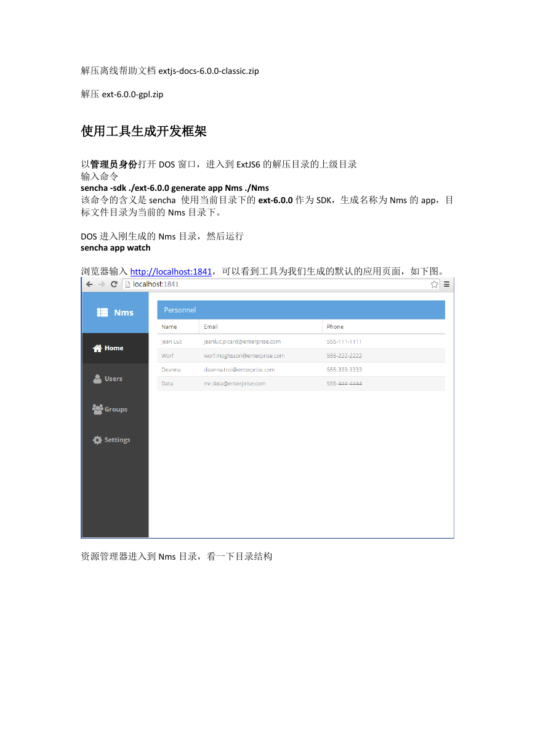Image resolution: width=535 pixels, height=756 pixels.
Task: Click phone cell 555-444-4444
Action: (344, 384)
